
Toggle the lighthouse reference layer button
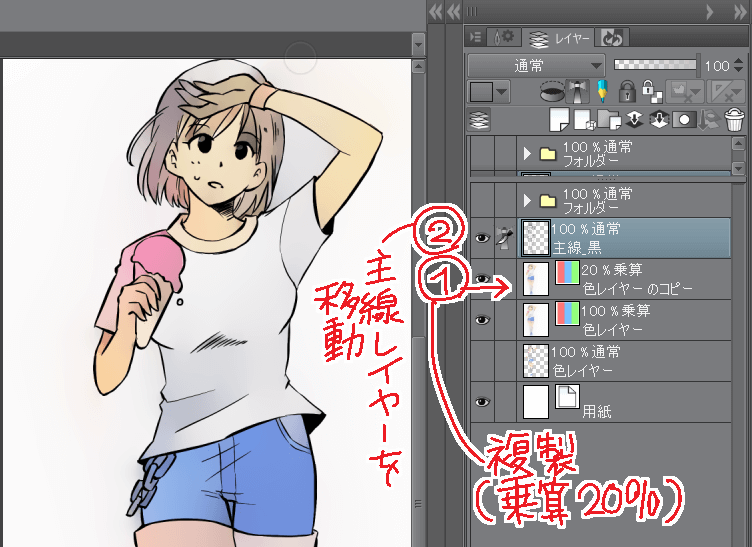pos(577,91)
